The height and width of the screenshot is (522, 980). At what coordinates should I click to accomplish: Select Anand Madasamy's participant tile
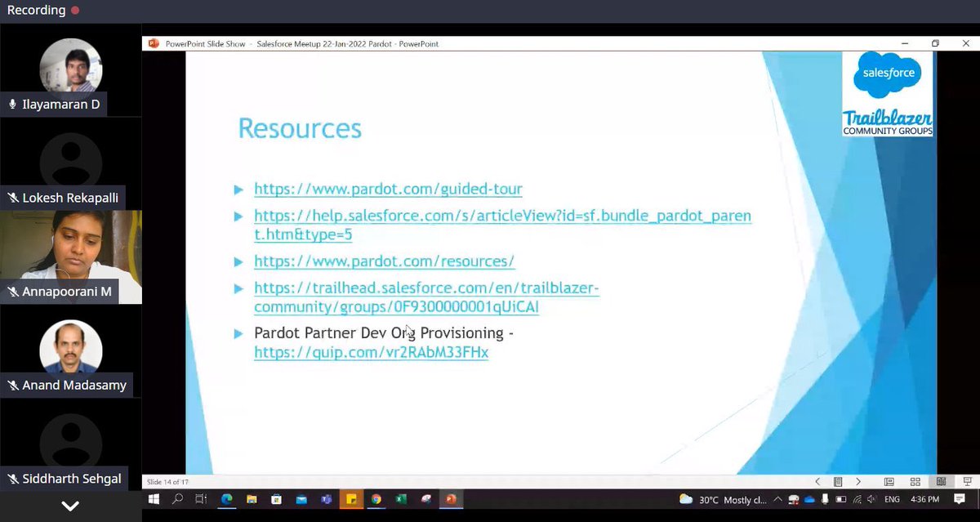pyautogui.click(x=70, y=350)
